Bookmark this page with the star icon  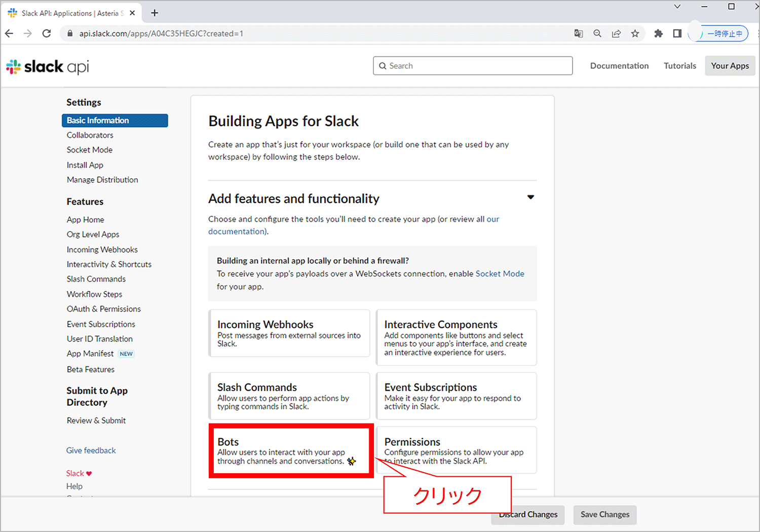click(635, 33)
